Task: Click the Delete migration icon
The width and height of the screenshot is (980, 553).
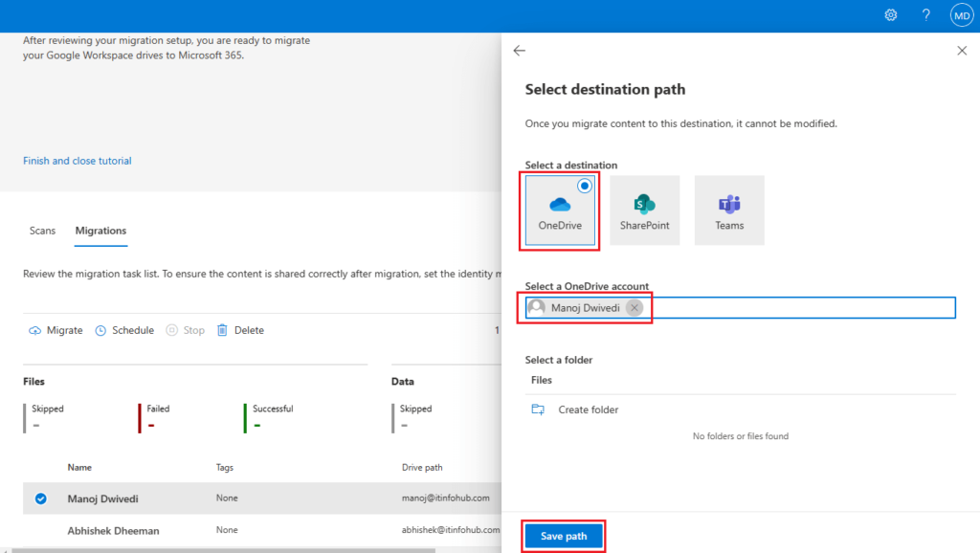Action: pos(224,329)
